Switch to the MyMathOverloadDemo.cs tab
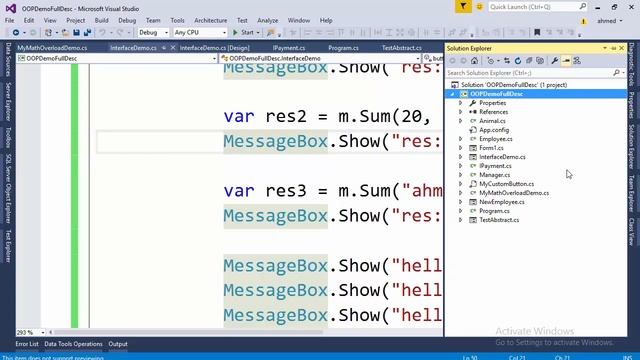 [x=52, y=48]
